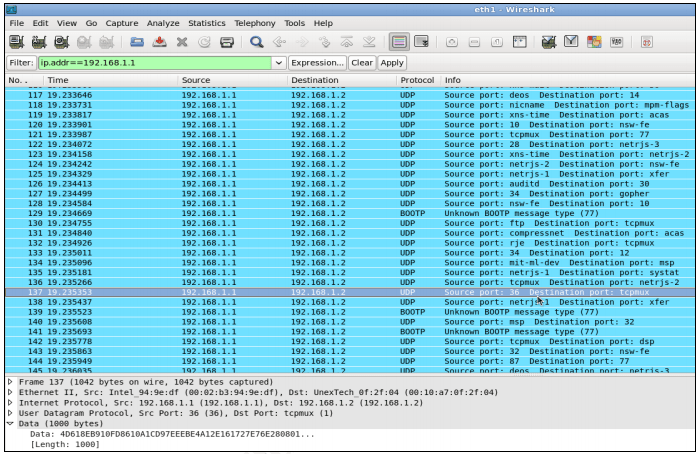Click the Expression... button
Viewport: 699px width, 454px height.
316,62
